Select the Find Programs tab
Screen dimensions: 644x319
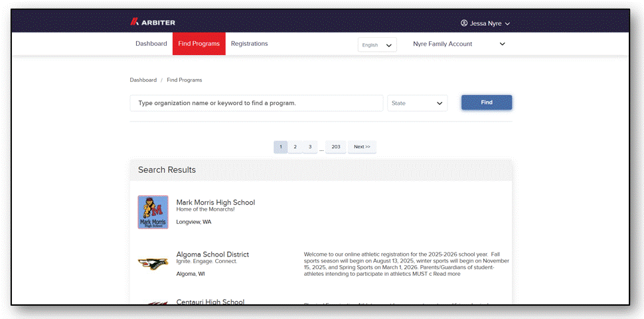coord(199,44)
